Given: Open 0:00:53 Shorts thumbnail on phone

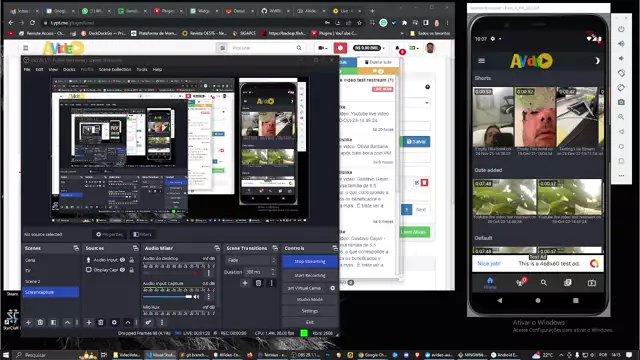Looking at the screenshot, I should click(x=493, y=117).
